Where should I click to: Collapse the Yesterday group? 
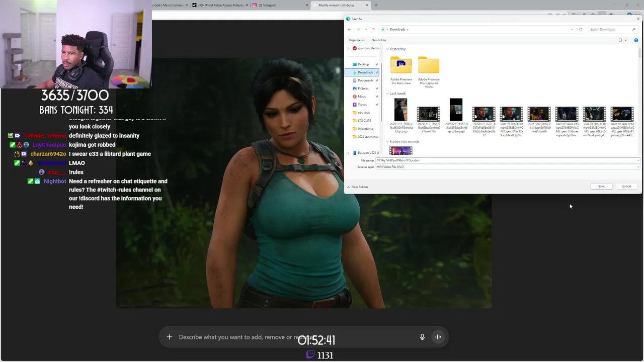point(387,49)
